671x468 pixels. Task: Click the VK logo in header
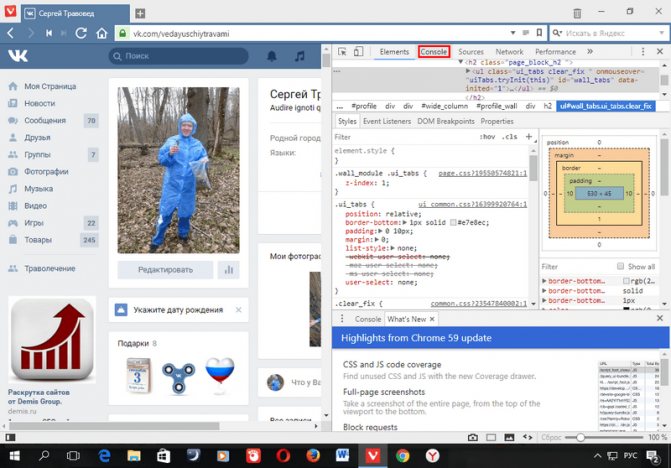[x=18, y=56]
